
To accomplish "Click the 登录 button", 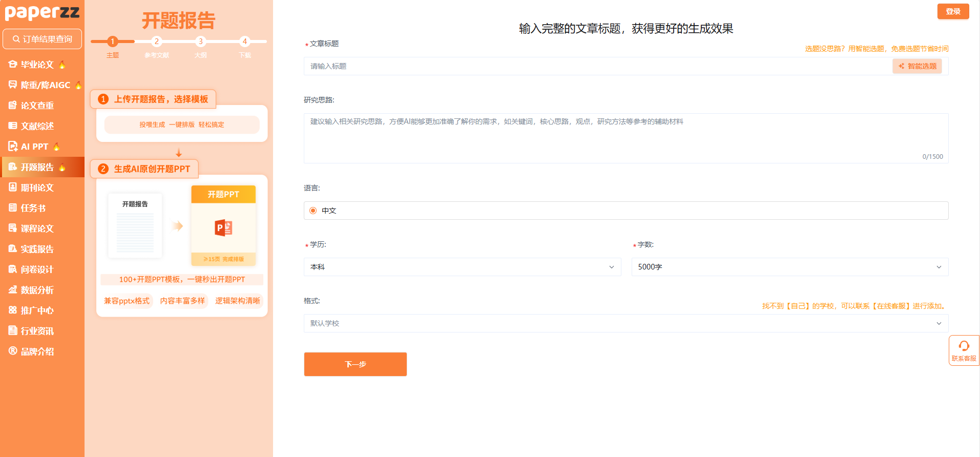I will pyautogui.click(x=953, y=11).
